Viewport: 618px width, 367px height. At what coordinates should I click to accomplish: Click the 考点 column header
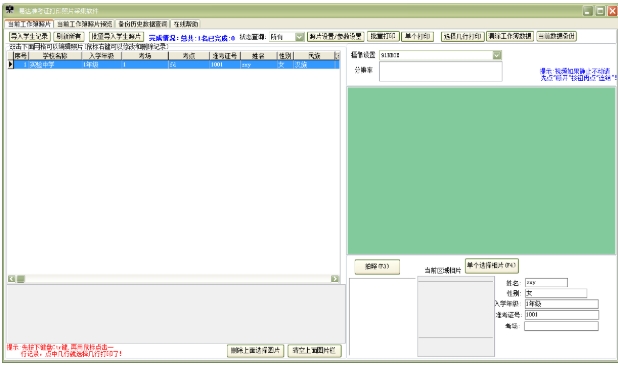tap(189, 56)
